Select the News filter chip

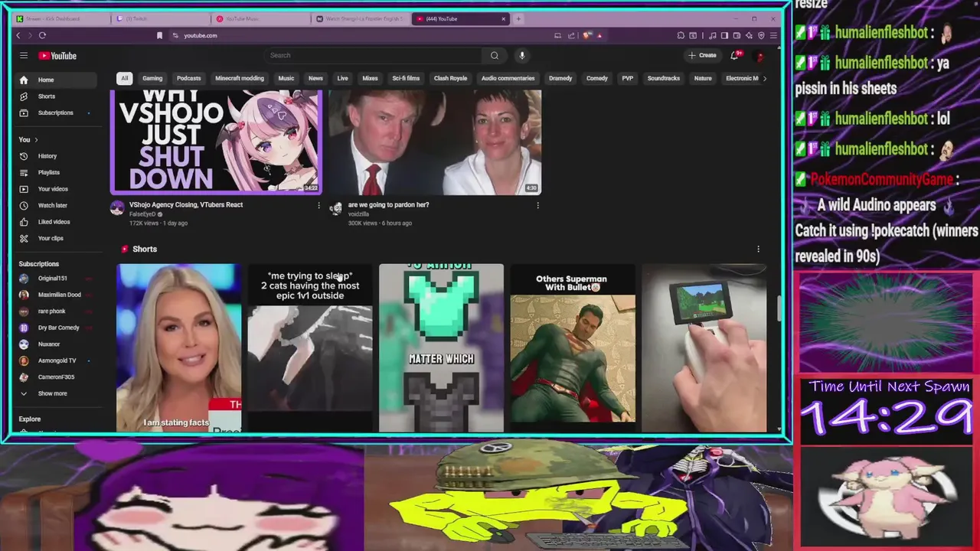(x=315, y=78)
